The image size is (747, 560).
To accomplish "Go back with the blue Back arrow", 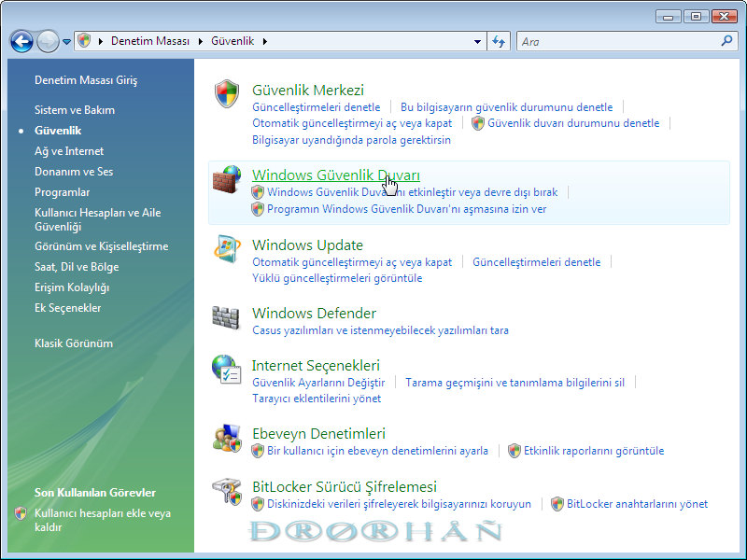I will pos(21,41).
